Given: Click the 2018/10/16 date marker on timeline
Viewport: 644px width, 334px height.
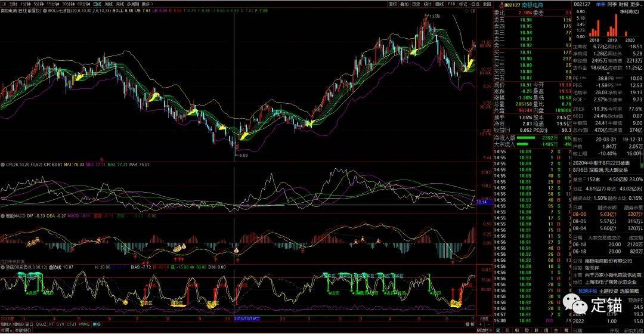Looking at the screenshot, I should (247, 318).
